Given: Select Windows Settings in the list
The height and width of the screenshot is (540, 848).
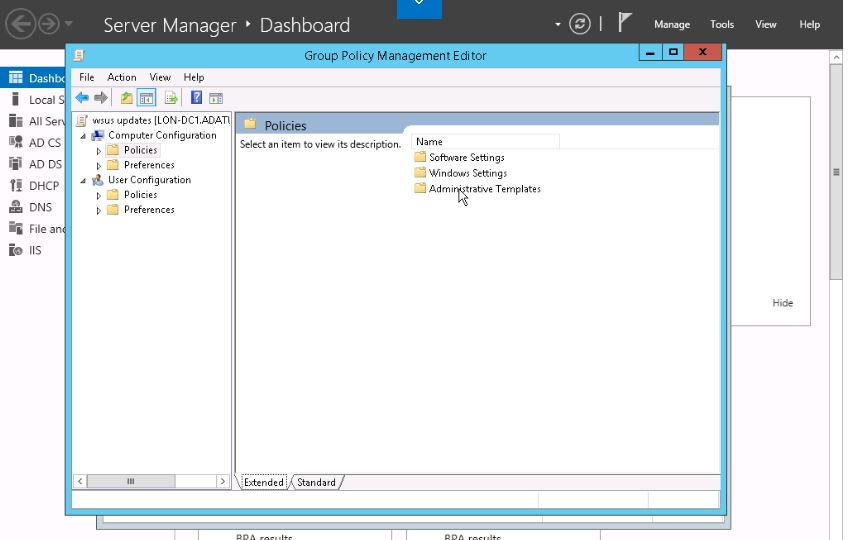Looking at the screenshot, I should pyautogui.click(x=468, y=173).
